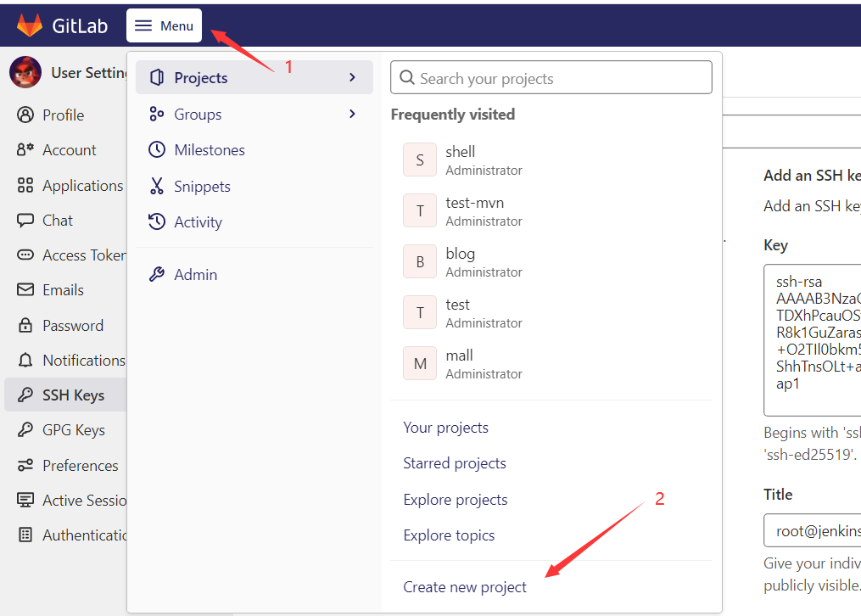861x616 pixels.
Task: Expand the Groups submenu chevron
Action: tap(353, 114)
